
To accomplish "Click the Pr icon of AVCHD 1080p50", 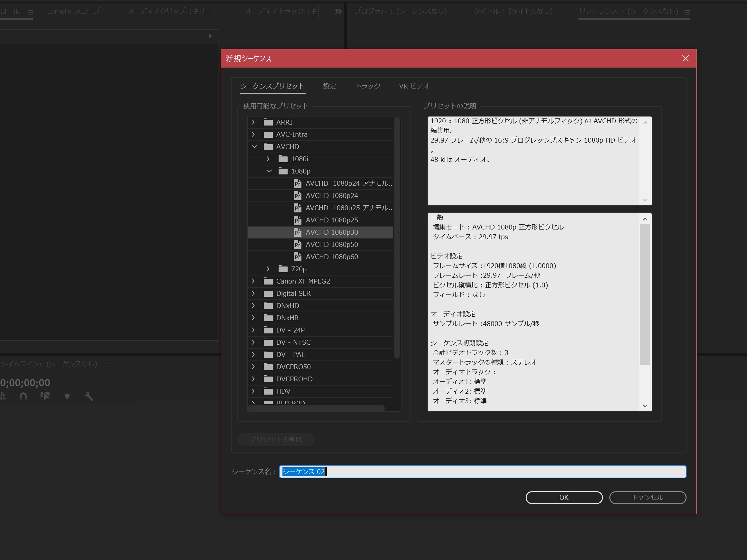I will pos(297,245).
